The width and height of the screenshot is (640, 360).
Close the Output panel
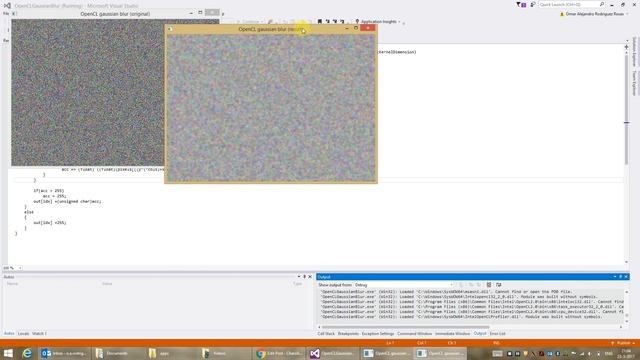626,277
